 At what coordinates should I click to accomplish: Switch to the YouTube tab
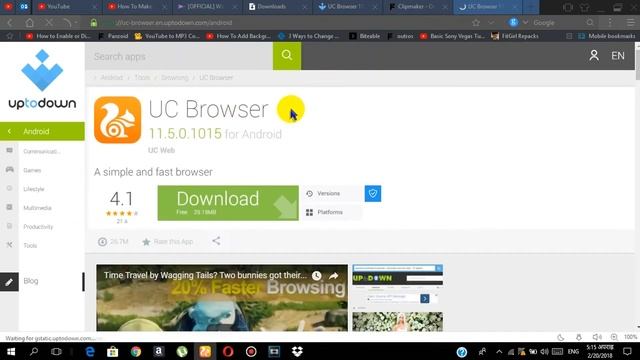[x=66, y=7]
